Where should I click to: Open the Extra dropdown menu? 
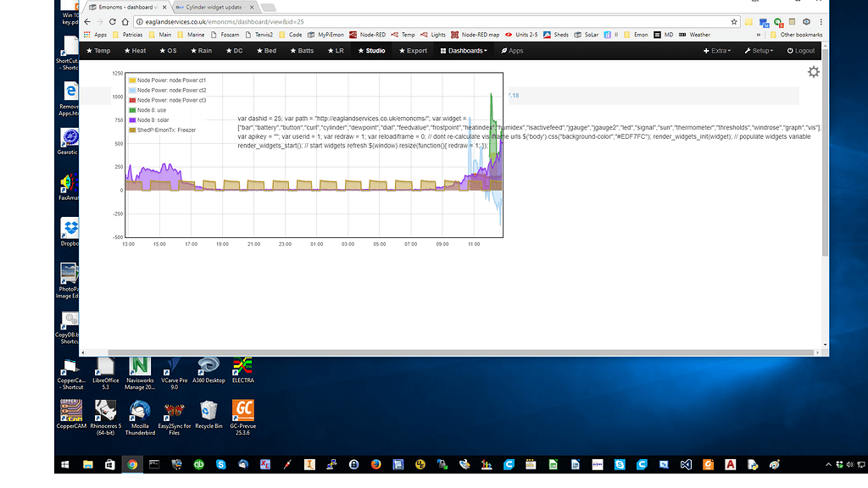pyautogui.click(x=716, y=50)
